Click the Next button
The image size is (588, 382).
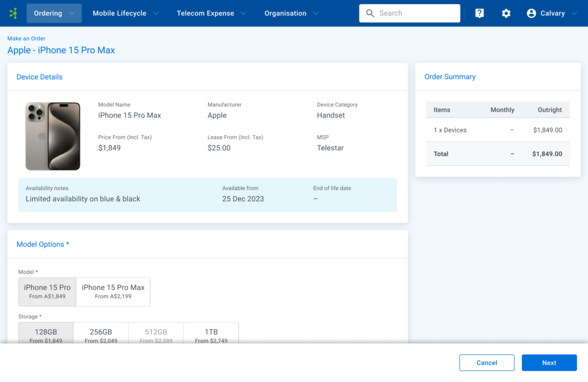[549, 362]
